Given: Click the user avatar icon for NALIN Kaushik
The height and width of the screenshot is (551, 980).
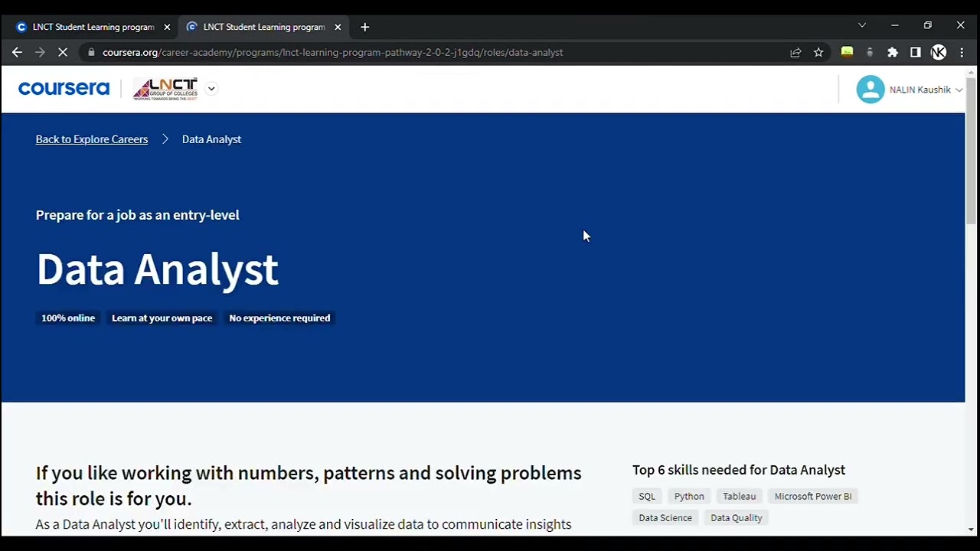Looking at the screenshot, I should point(871,90).
